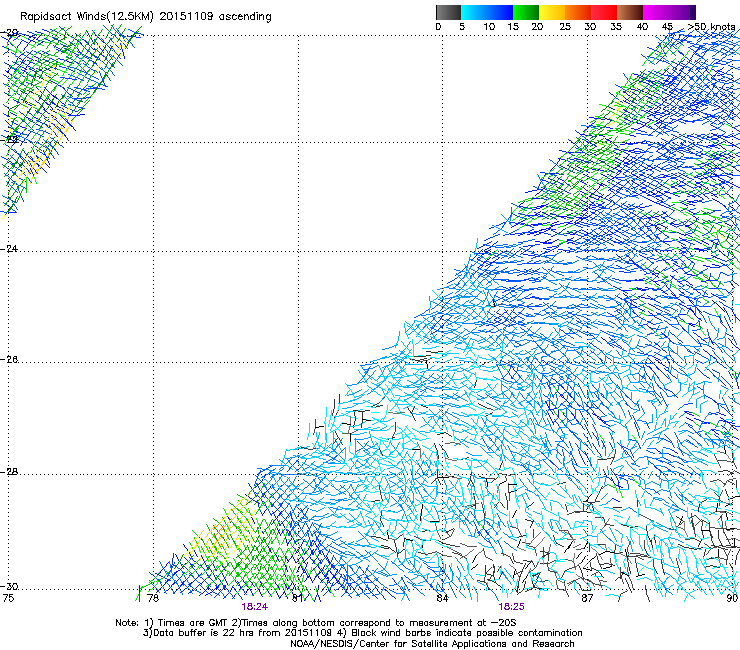The height and width of the screenshot is (650, 740).
Task: Click the brown 35-40 knots legend swatch
Action: [x=630, y=12]
